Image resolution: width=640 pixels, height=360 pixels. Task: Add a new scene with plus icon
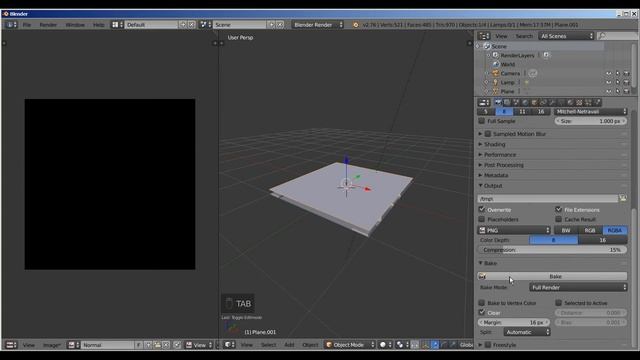(271, 24)
